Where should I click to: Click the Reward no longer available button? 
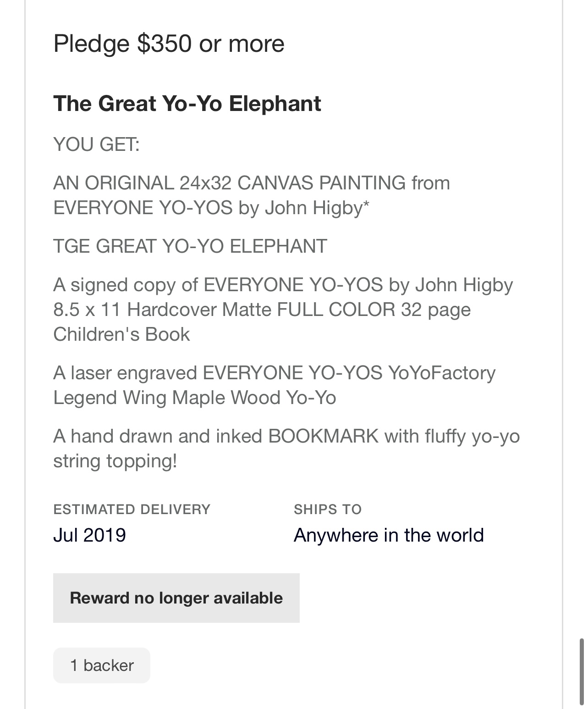(176, 598)
